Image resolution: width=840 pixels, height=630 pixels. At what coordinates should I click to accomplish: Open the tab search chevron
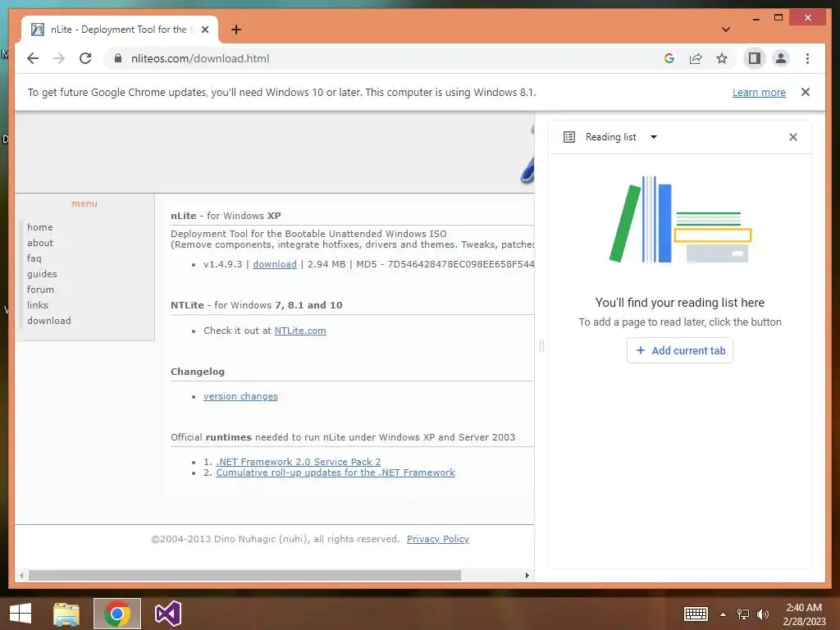(726, 30)
